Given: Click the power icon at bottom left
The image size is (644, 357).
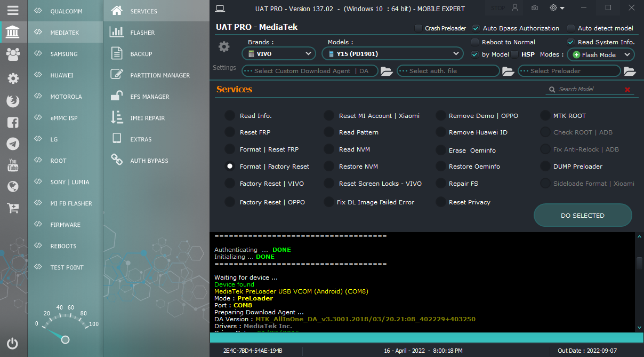Looking at the screenshot, I should tap(13, 344).
